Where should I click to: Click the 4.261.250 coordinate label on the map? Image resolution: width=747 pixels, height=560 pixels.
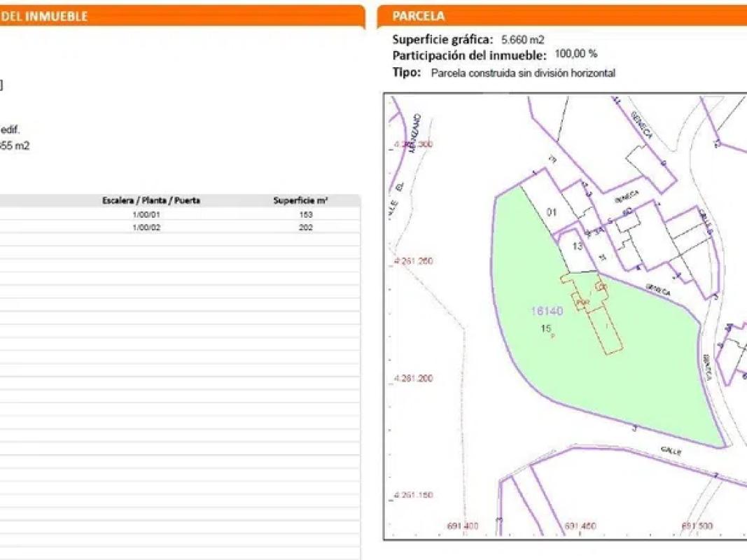coord(414,261)
